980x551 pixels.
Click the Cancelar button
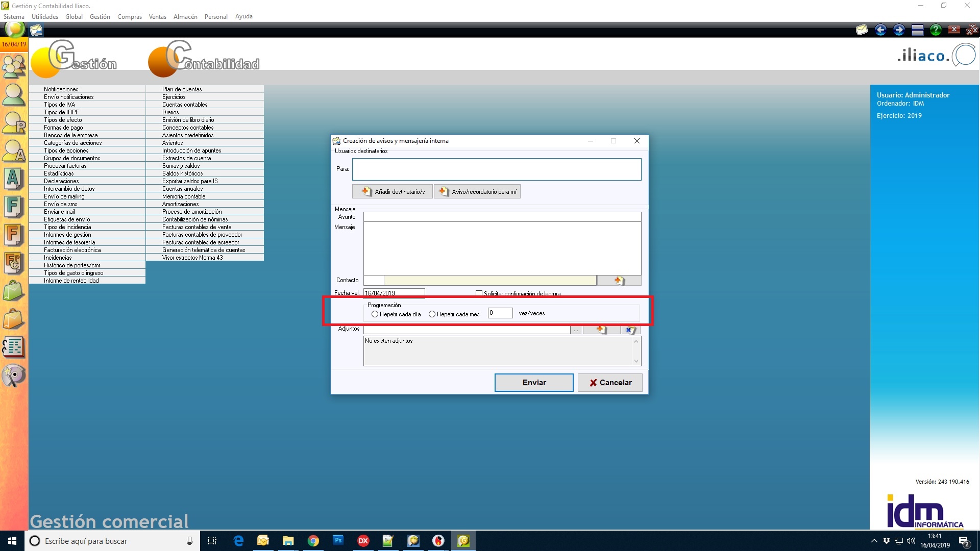[610, 383]
